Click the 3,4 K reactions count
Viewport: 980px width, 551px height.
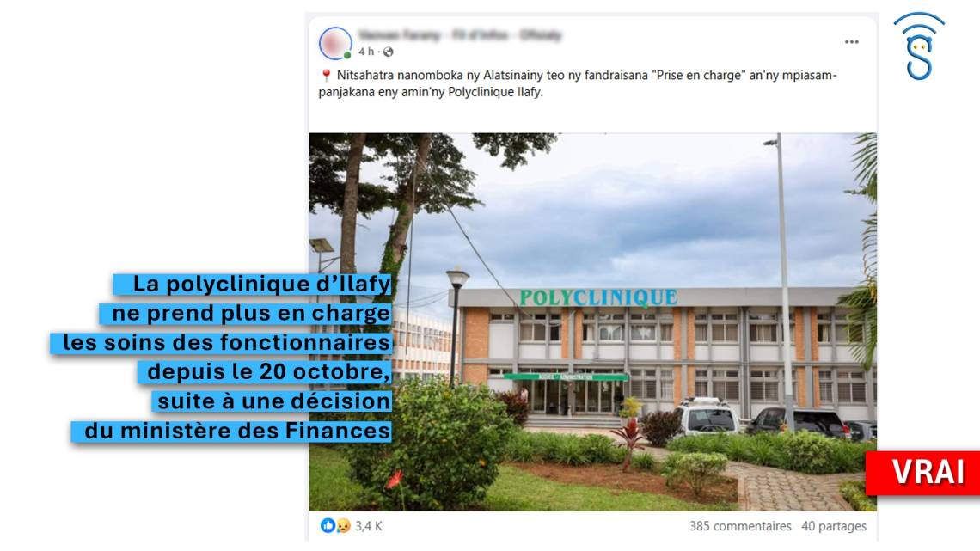point(369,526)
